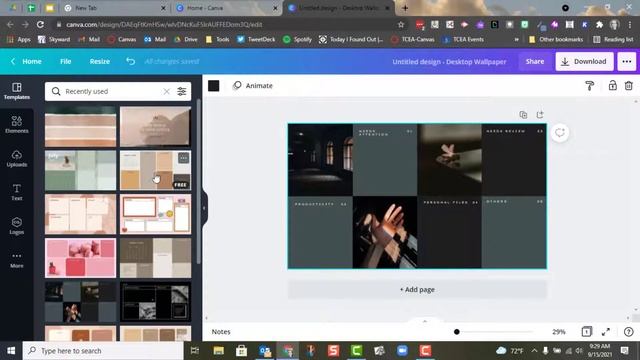Image resolution: width=640 pixels, height=360 pixels.
Task: Open the template search filters icon
Action: point(182,91)
